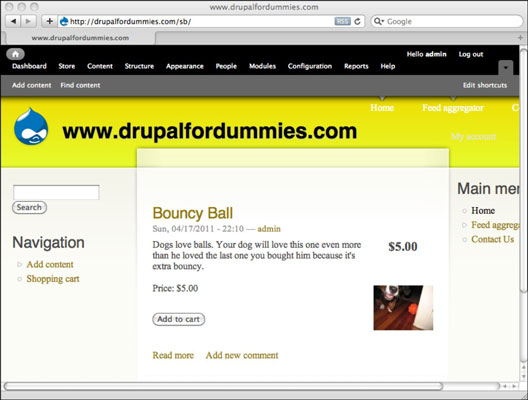Open the Reports admin menu

coord(356,66)
